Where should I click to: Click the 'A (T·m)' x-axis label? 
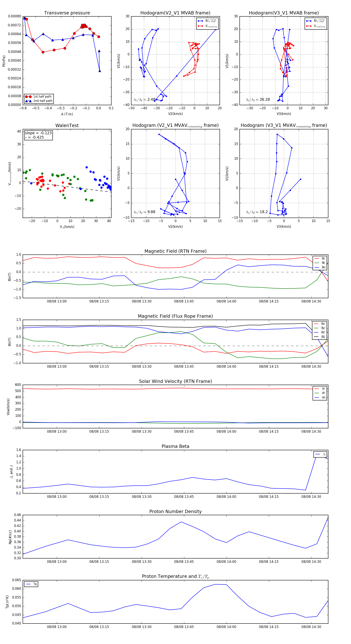pyautogui.click(x=67, y=114)
